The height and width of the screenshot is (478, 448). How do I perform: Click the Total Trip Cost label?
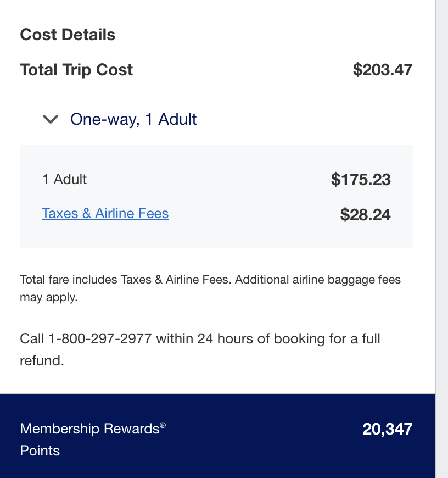(x=76, y=70)
